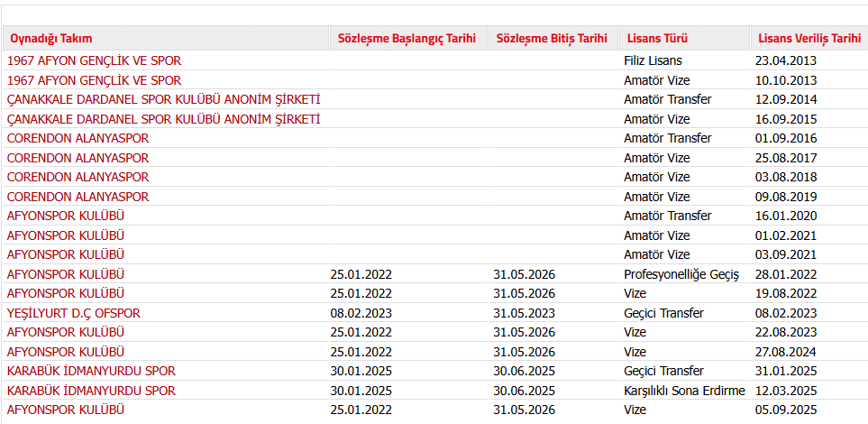This screenshot has width=868, height=424.
Task: Click the 'Lisans Veriliş Tarihi' column header
Action: [809, 38]
